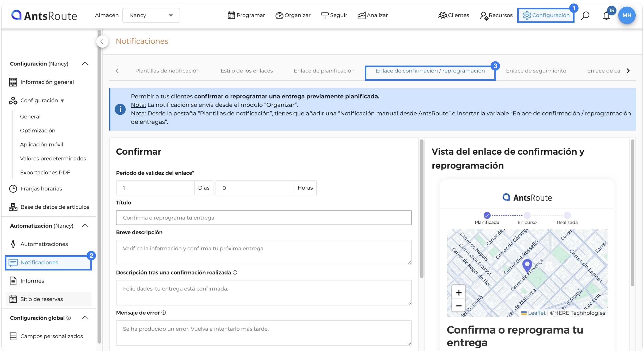Zoom out on the preview map
Viewport: 644px width, 351px height.
pos(459,306)
